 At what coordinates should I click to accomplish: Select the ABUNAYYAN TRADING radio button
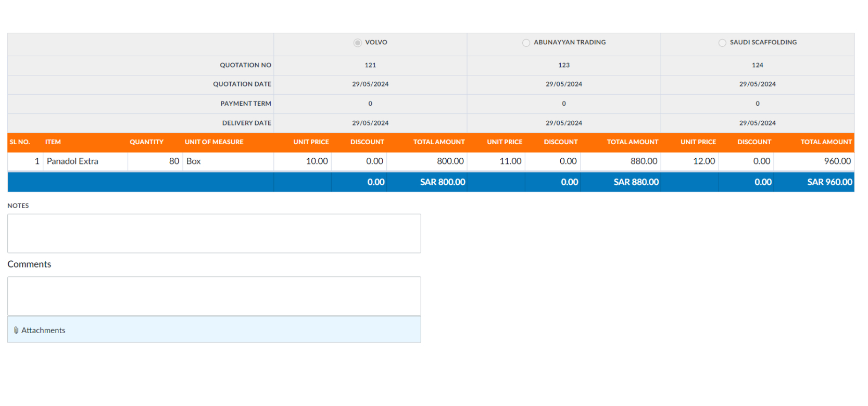click(526, 43)
